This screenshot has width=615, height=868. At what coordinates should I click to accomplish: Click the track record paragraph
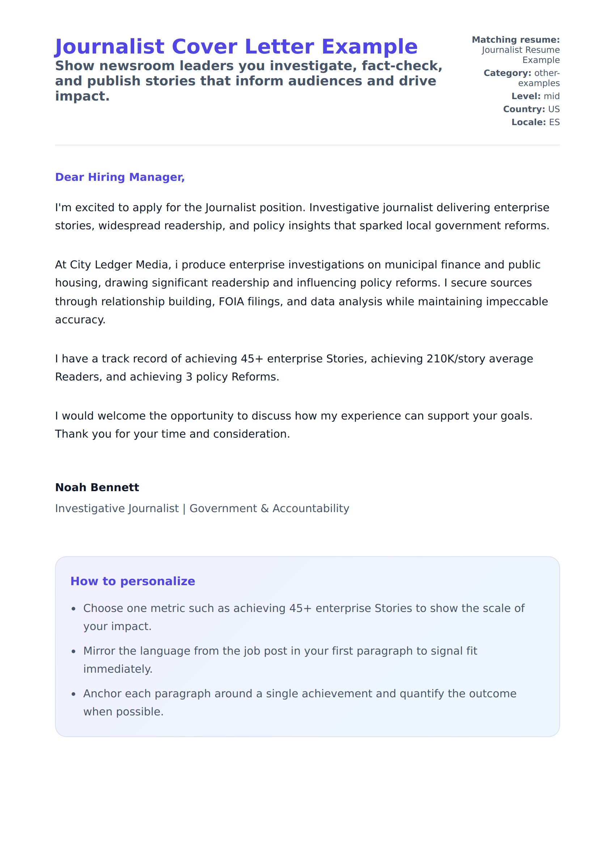[x=294, y=367]
